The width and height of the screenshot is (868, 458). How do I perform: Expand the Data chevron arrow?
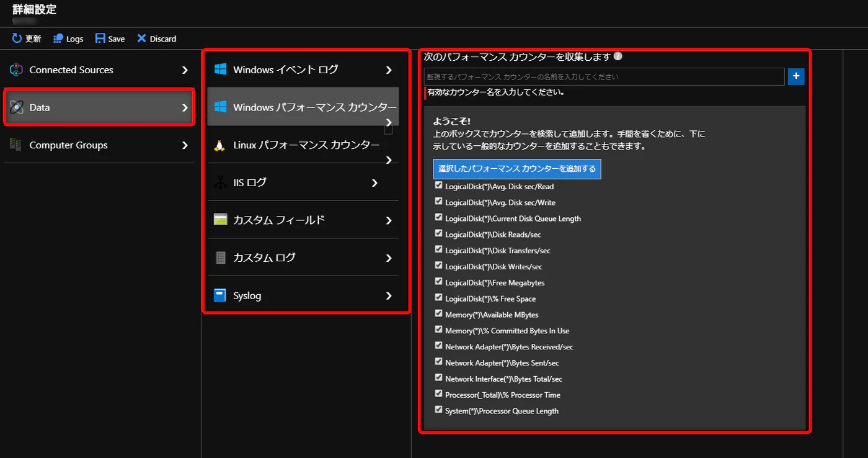point(185,107)
